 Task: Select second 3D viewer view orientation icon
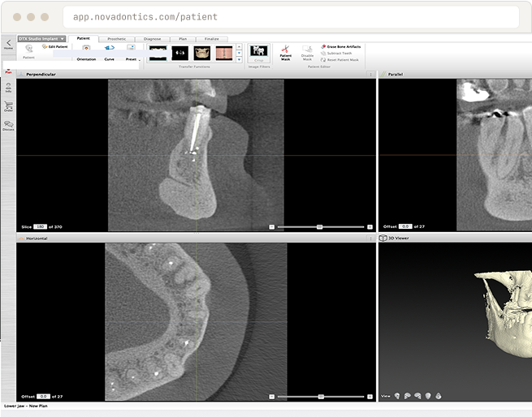click(x=408, y=396)
